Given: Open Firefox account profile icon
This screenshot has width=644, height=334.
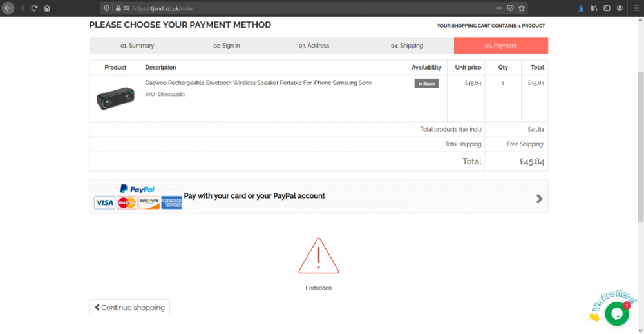Looking at the screenshot, I should [620, 8].
